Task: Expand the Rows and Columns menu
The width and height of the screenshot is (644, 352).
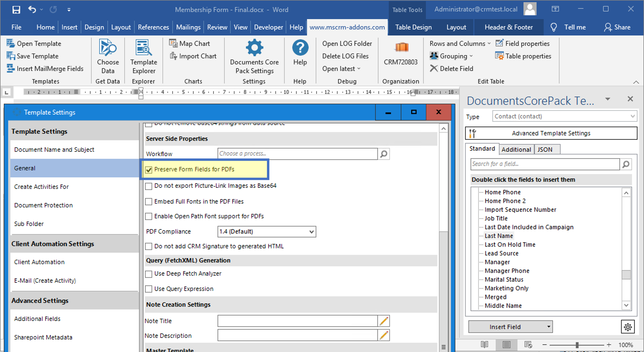Action: (x=460, y=44)
